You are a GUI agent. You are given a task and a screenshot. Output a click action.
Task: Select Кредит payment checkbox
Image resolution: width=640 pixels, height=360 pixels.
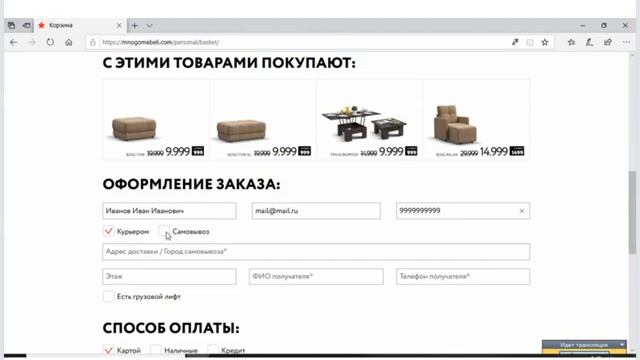click(x=213, y=350)
